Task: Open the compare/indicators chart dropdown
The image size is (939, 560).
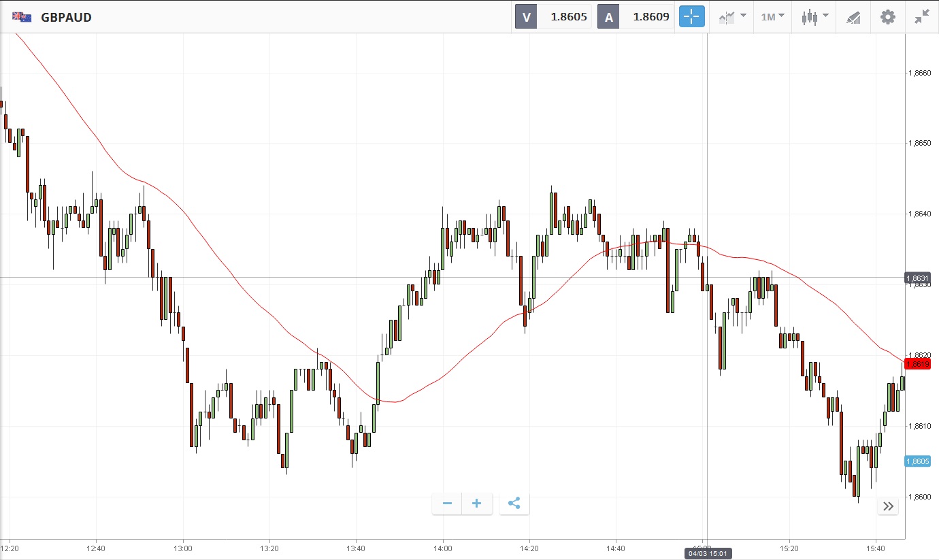Action: point(732,17)
